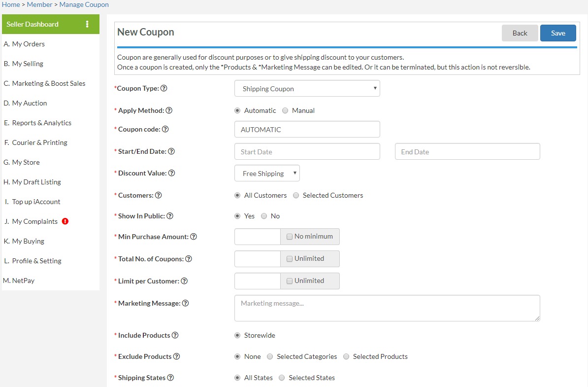The image size is (588, 387).
Task: Click the Min Purchase Amount help icon
Action: [x=194, y=237]
